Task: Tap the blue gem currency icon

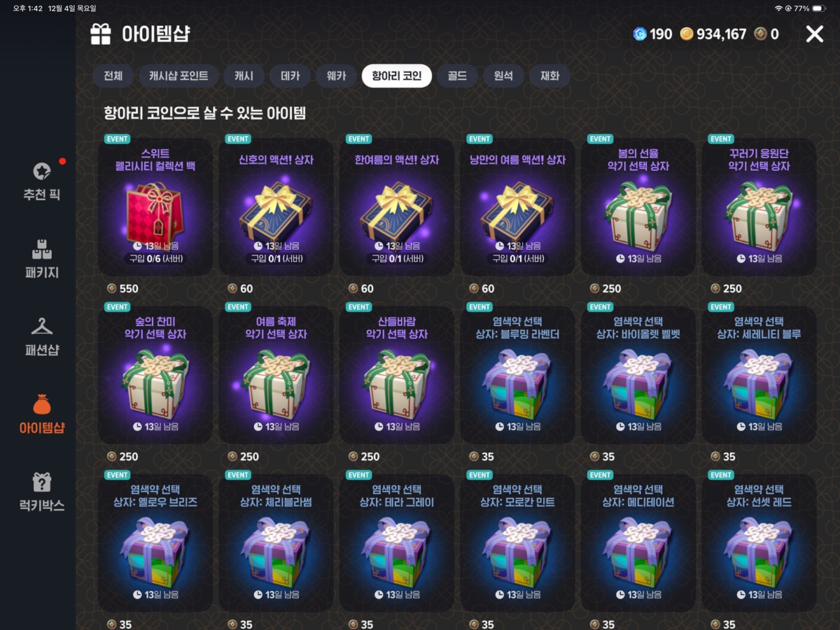Action: pyautogui.click(x=640, y=34)
